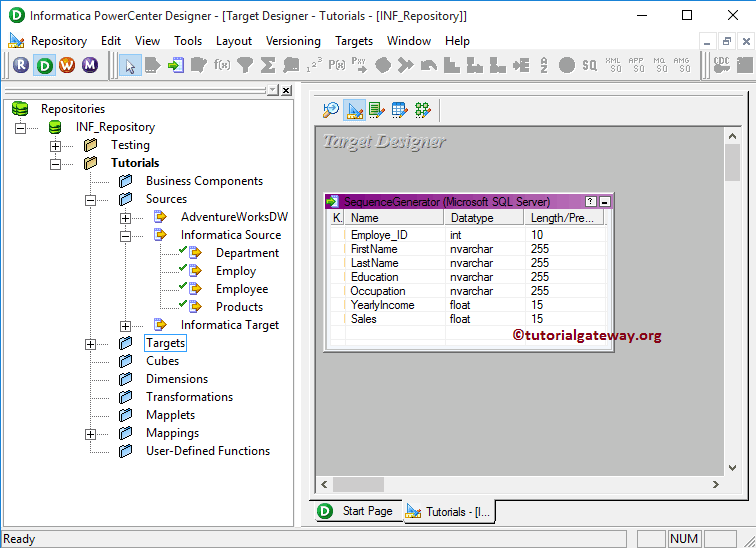This screenshot has height=548, width=756.
Task: Collapse the Tutorials folder
Action: click(x=55, y=164)
